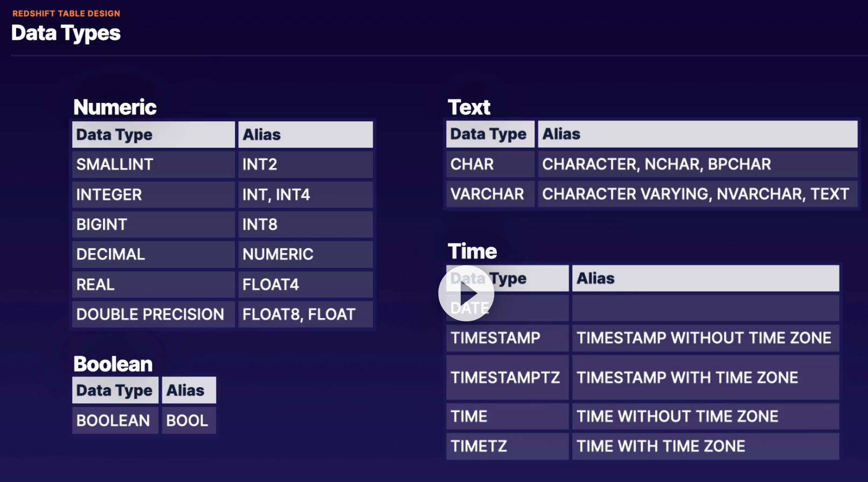This screenshot has width=868, height=482.
Task: Click the Time table heading
Action: tap(472, 252)
